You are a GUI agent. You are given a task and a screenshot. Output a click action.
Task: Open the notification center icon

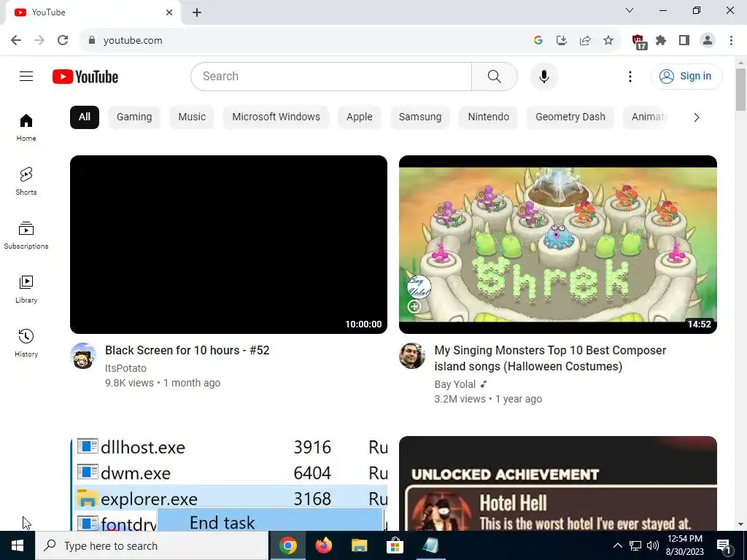tap(724, 545)
